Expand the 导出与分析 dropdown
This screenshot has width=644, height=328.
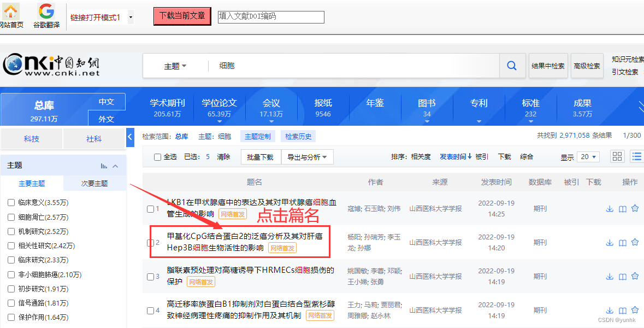pyautogui.click(x=307, y=157)
